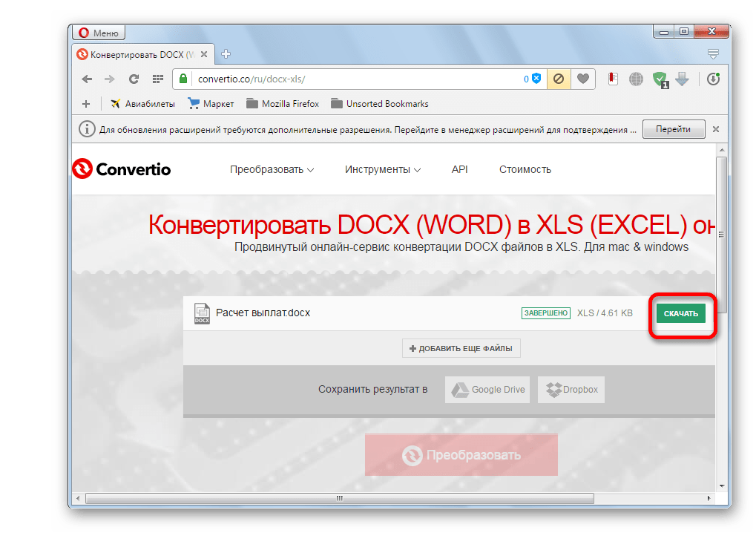Close the Конвертировать DOCX tab
This screenshot has width=756, height=533.
pos(204,54)
